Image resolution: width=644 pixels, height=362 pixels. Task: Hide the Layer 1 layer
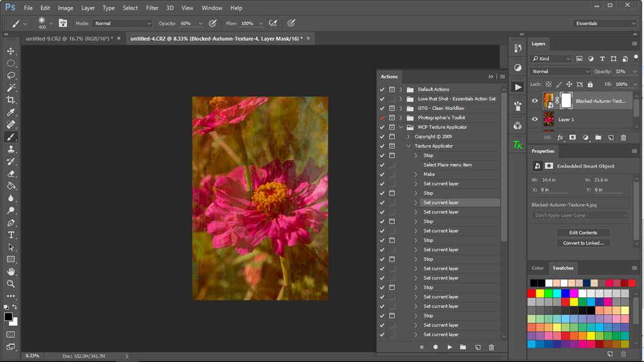(535, 119)
